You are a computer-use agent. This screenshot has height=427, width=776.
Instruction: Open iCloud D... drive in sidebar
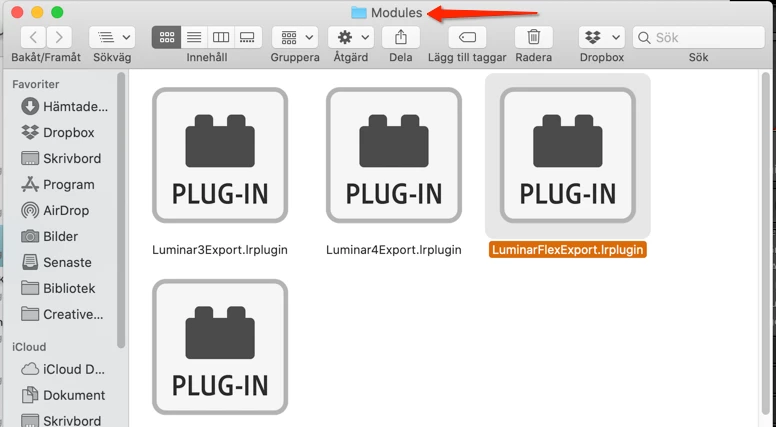pos(62,370)
